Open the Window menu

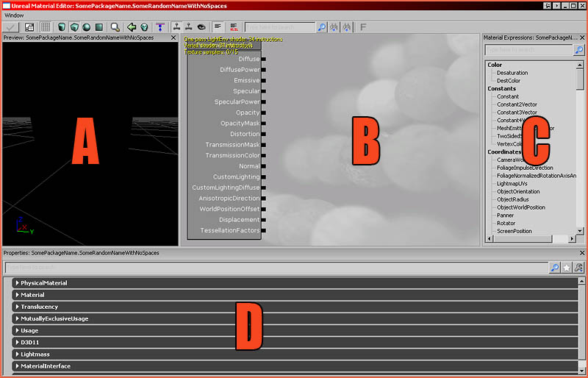pyautogui.click(x=14, y=15)
